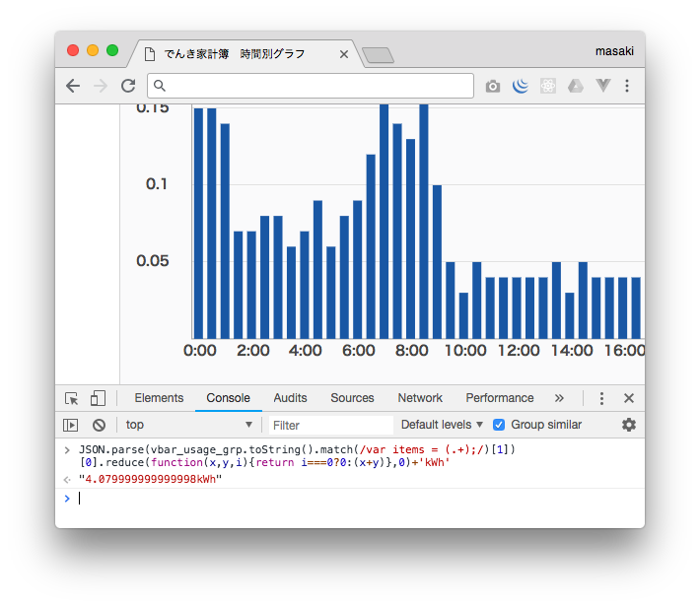This screenshot has height=607, width=700.
Task: Activate the inspect element picker
Action: (x=72, y=398)
